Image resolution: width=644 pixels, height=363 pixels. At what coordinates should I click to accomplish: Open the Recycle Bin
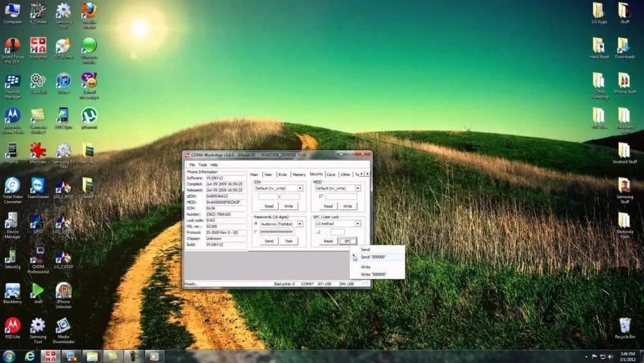click(625, 328)
